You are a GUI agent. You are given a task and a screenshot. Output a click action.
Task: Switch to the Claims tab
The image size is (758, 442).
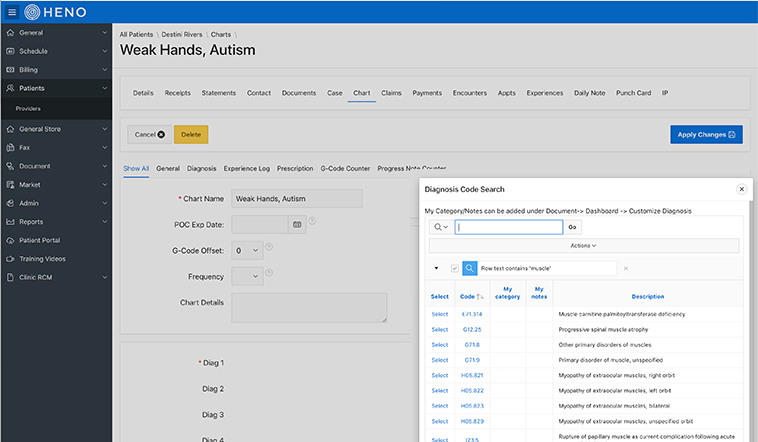[391, 93]
